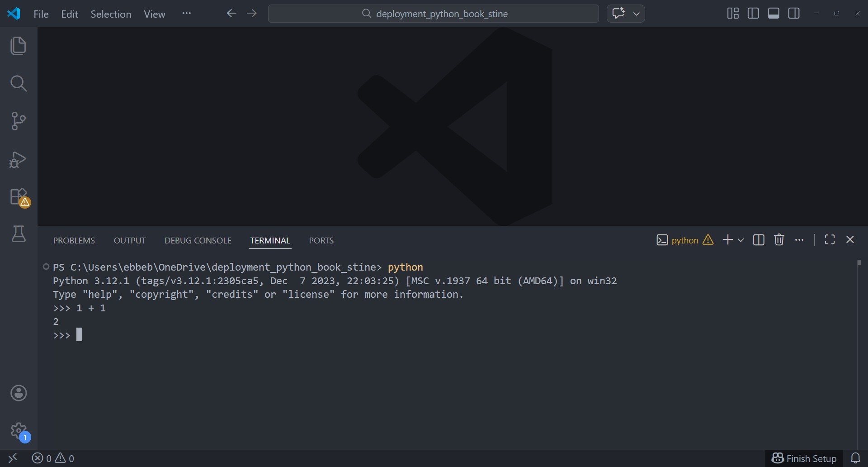Open the Testing flask view
868x467 pixels.
[x=18, y=234]
